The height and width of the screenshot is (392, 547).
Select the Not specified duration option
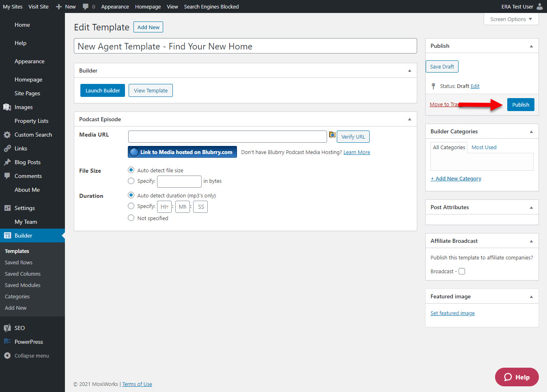click(x=131, y=218)
